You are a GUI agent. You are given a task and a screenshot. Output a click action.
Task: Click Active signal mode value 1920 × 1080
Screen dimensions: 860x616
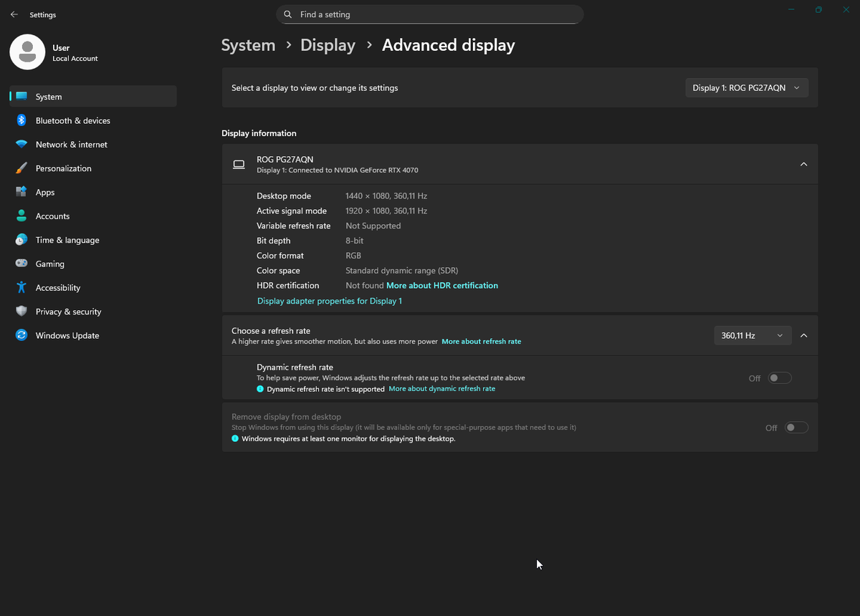[x=386, y=211]
